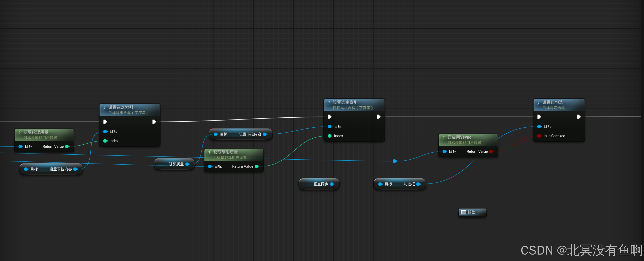Click green Return Value pin of 获取纹理质量
Viewport: 644px width, 261px height.
click(67, 147)
